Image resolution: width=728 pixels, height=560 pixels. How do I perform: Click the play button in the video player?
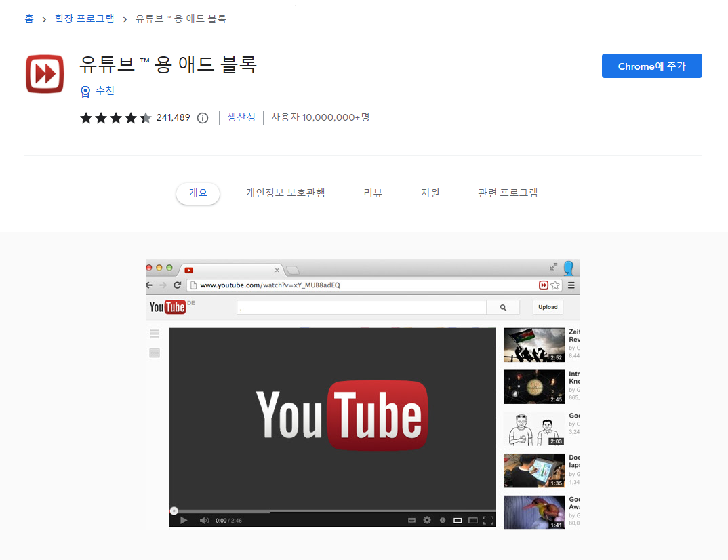(x=184, y=520)
